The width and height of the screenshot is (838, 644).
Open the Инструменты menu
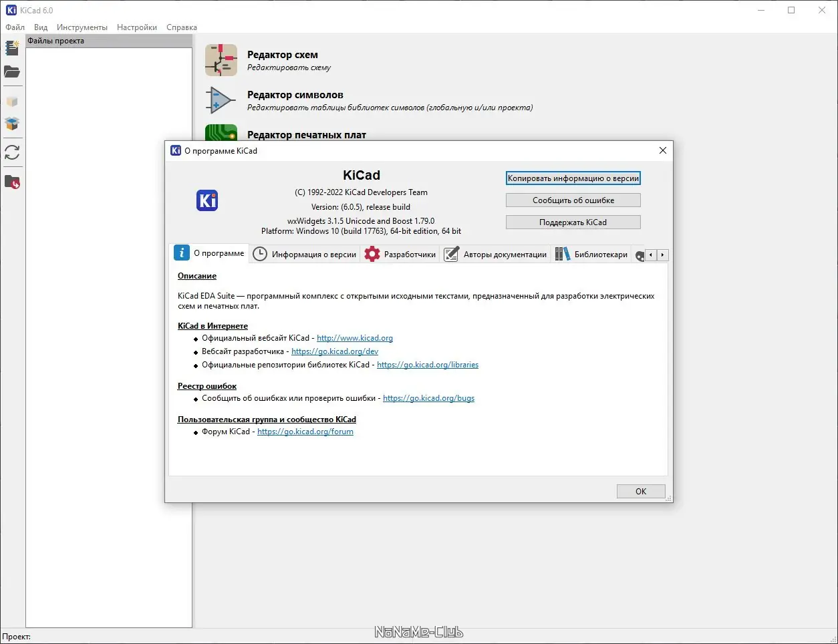click(x=82, y=27)
